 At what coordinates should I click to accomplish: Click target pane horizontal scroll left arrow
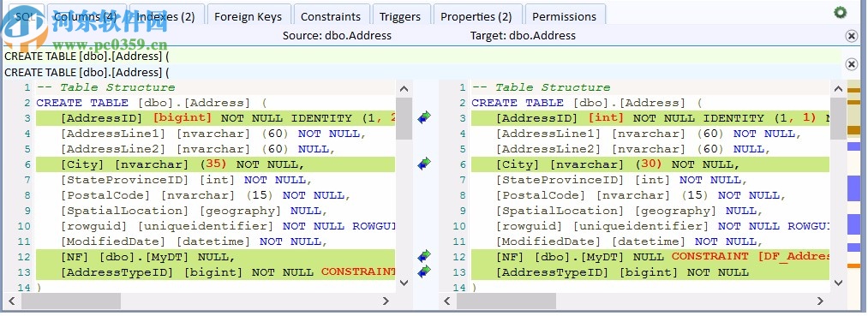446,301
